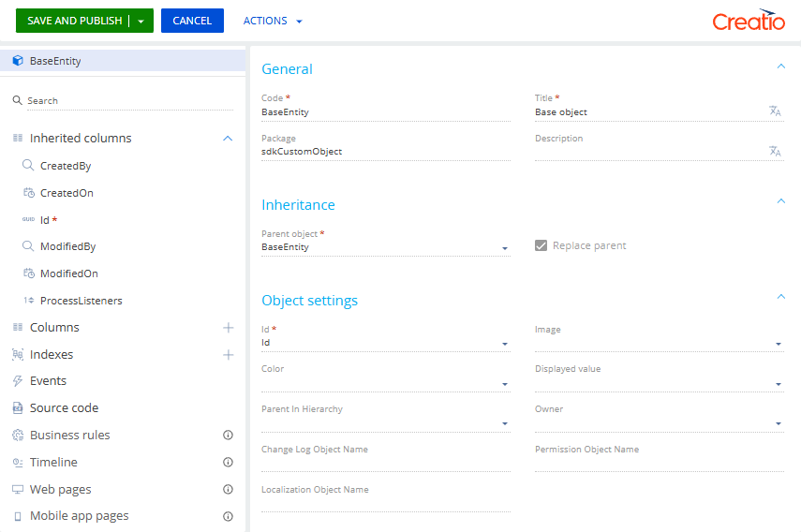Open the Actions menu

(273, 21)
